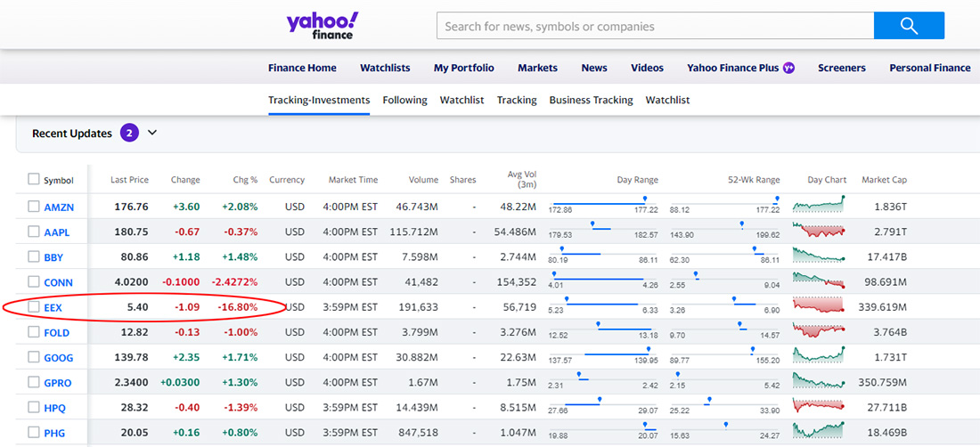Viewport: 980px width, 447px height.
Task: Open the Screeners menu
Action: (842, 68)
